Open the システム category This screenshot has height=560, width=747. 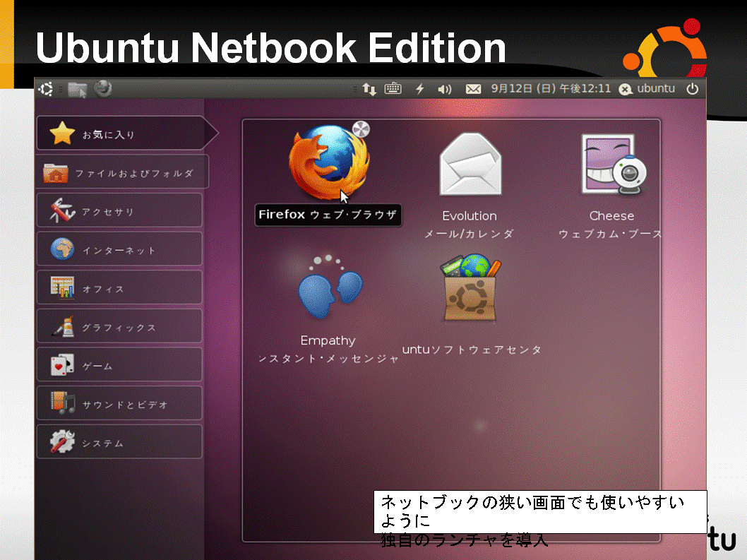pyautogui.click(x=119, y=442)
